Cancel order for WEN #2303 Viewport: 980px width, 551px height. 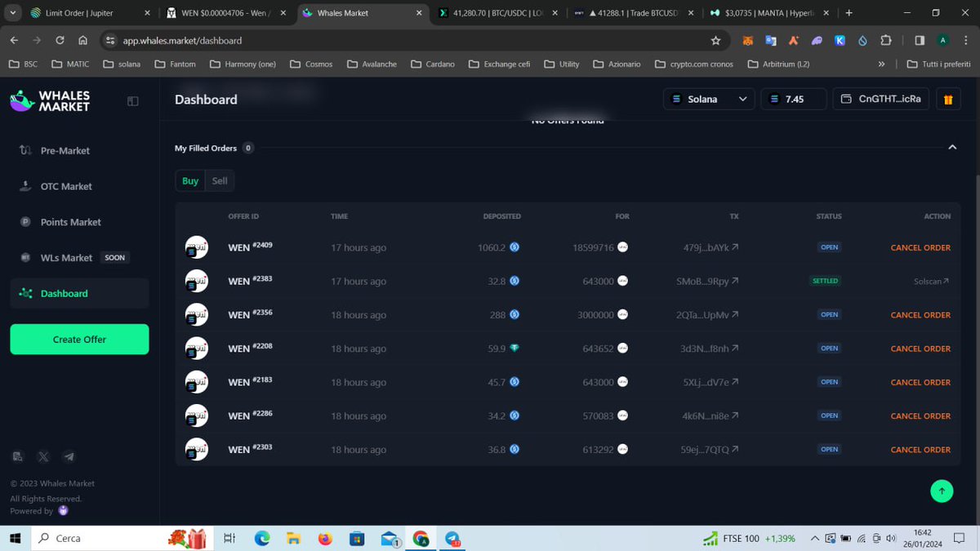[920, 449]
